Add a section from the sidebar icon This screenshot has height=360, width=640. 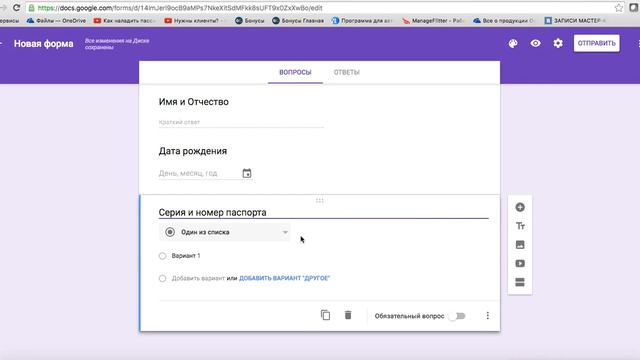click(x=520, y=282)
